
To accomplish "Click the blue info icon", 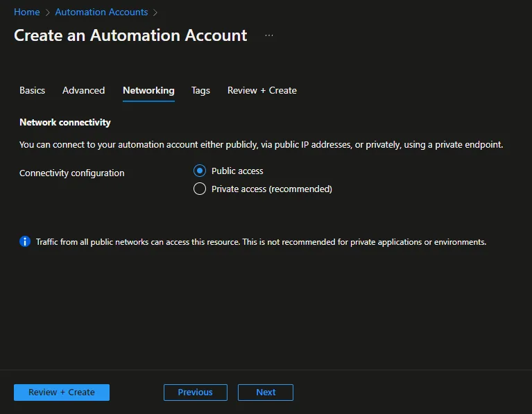I will pos(25,241).
